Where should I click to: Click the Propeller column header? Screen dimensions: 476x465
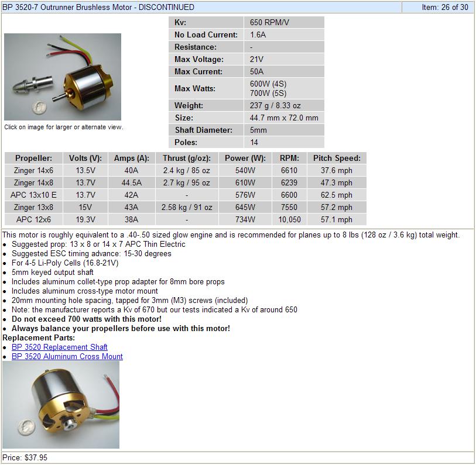33,159
